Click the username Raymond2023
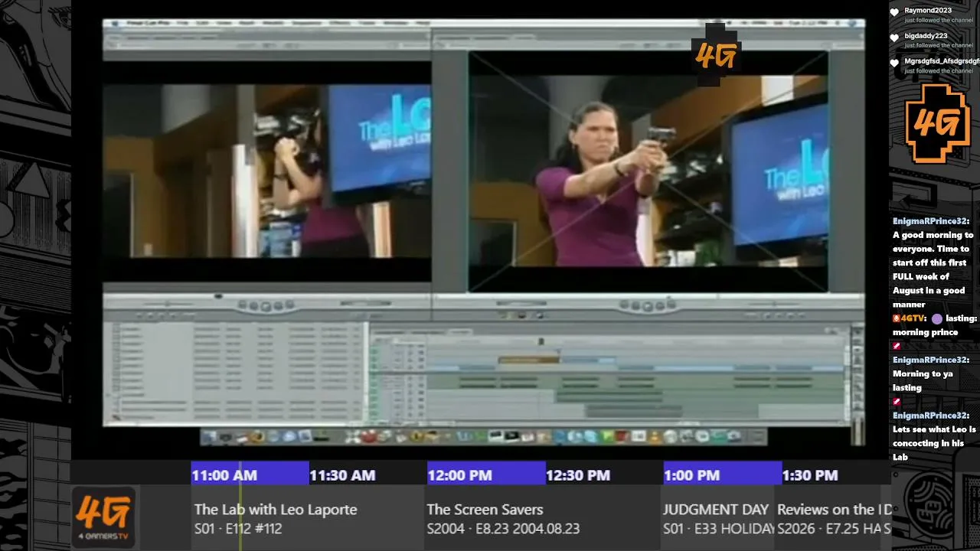980x551 pixels. tap(928, 11)
